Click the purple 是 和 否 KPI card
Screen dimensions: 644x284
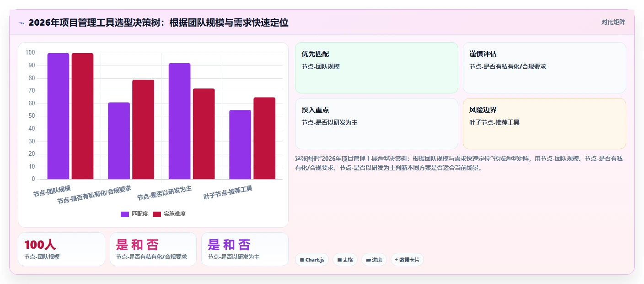tap(245, 249)
